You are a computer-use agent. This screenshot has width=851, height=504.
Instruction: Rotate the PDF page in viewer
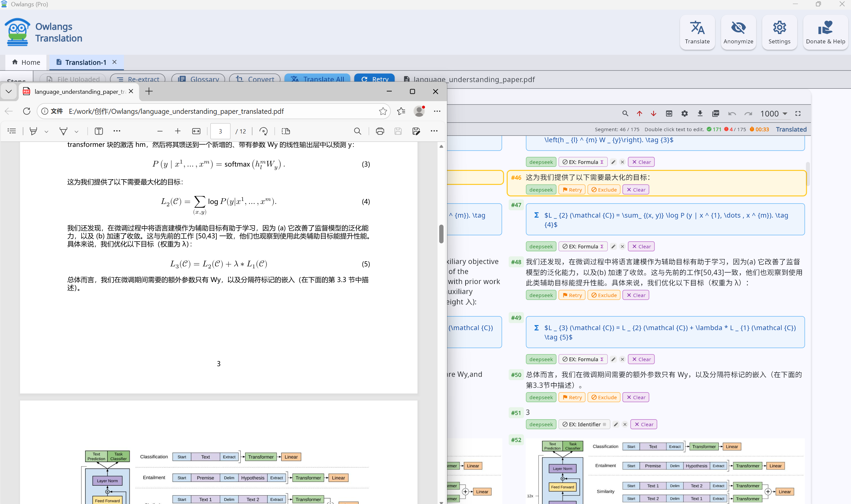264,131
